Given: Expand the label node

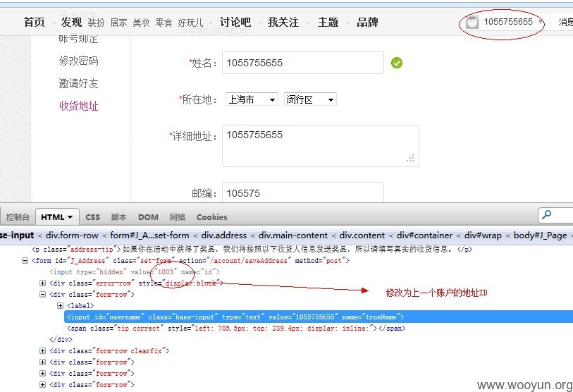Looking at the screenshot, I should (x=61, y=306).
